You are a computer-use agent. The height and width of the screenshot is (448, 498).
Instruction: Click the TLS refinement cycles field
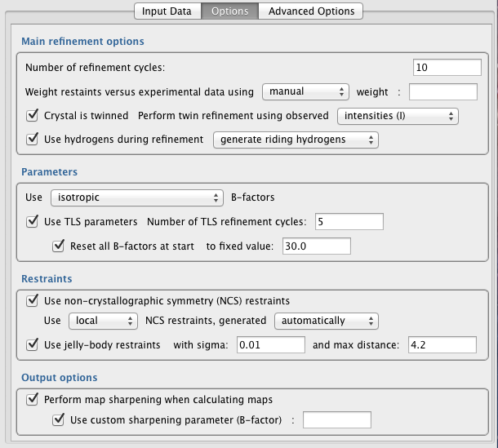(348, 221)
